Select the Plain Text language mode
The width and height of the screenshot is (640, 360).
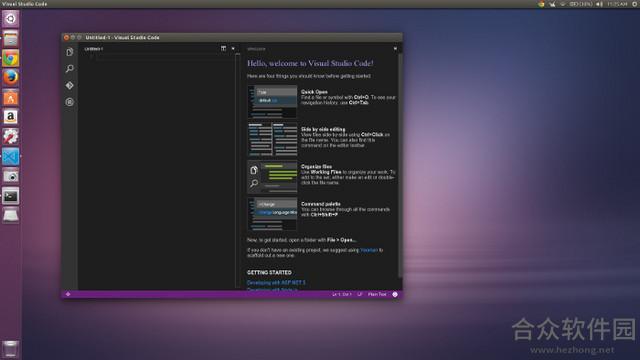click(377, 294)
